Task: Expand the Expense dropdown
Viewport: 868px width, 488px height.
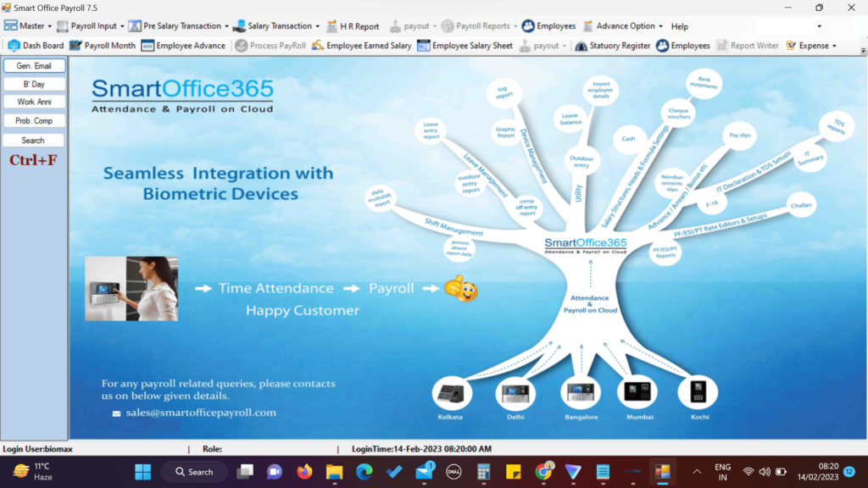Action: point(811,46)
